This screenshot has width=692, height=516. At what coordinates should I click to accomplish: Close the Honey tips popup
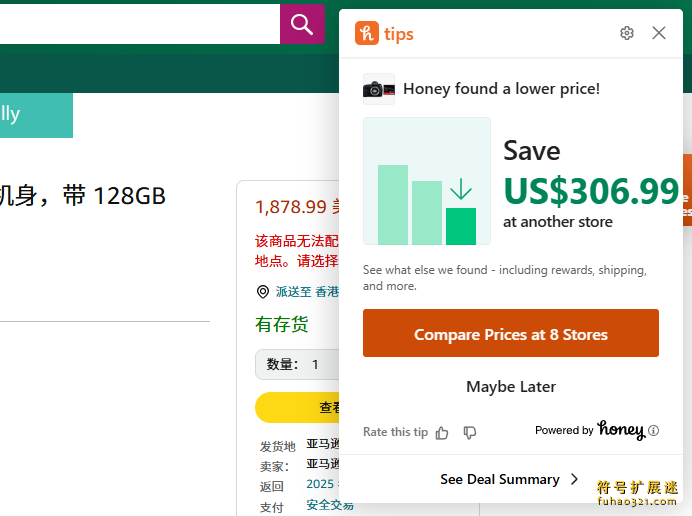(x=658, y=33)
